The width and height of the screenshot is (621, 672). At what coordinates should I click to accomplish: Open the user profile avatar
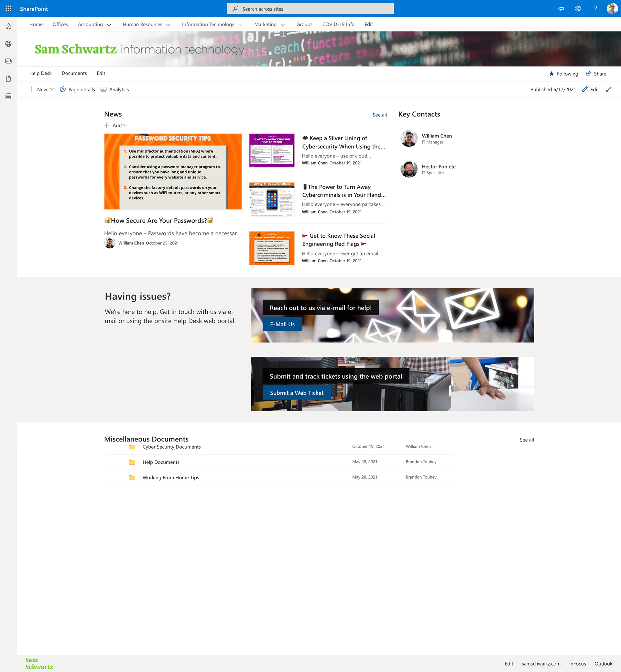612,9
